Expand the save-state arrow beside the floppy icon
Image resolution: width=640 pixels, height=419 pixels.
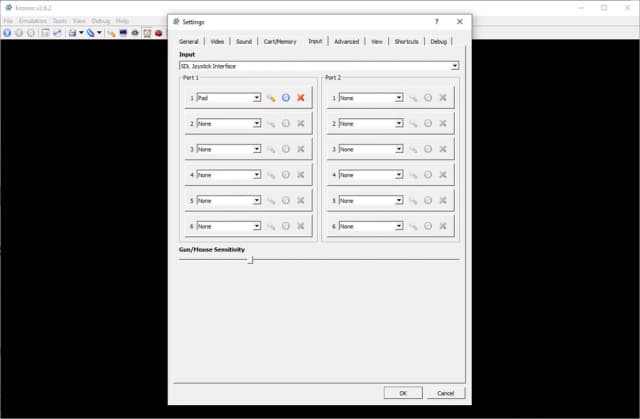(x=81, y=33)
